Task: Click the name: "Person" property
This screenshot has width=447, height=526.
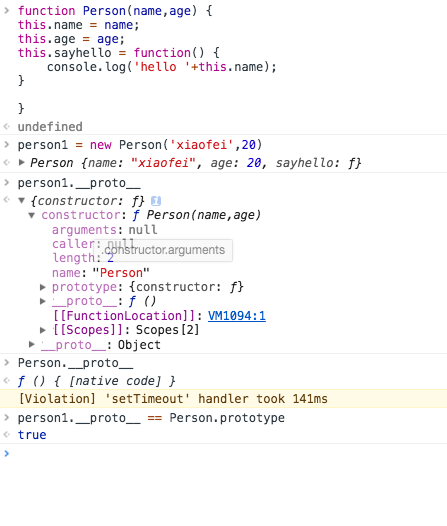Action: point(101,273)
